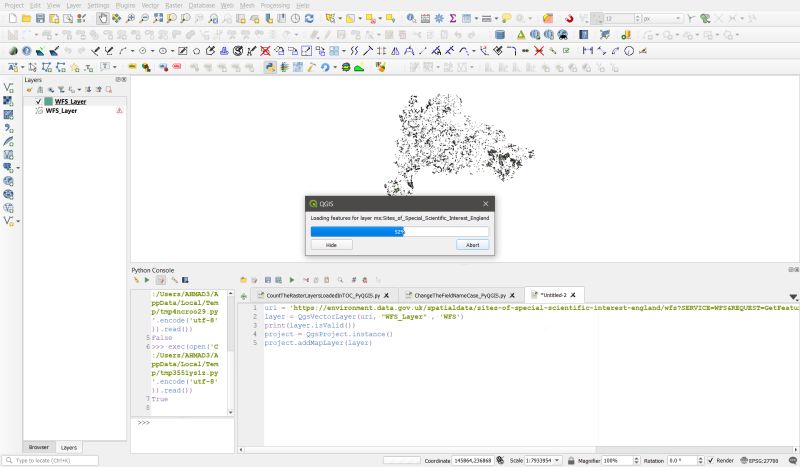Toggle the Render checkbox in status bar

click(x=711, y=460)
